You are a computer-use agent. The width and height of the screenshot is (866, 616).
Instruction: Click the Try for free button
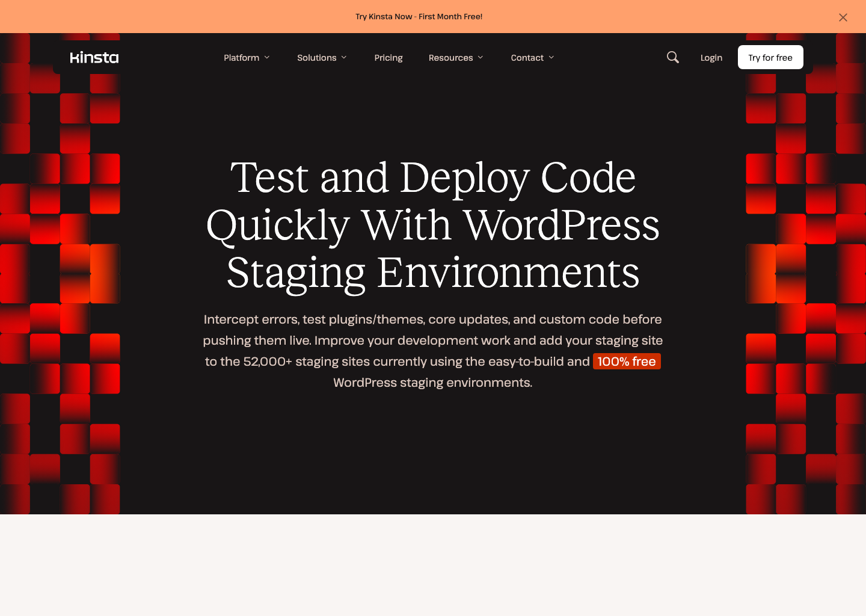coord(770,57)
